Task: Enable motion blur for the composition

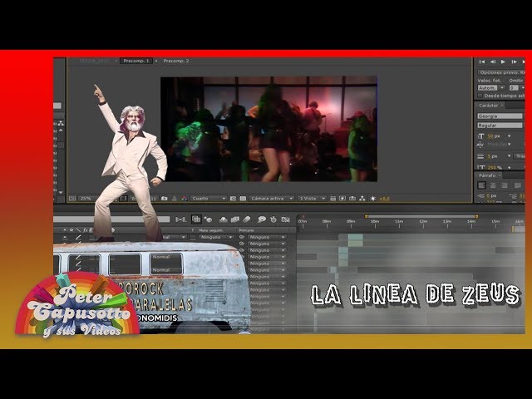Action: (247, 219)
